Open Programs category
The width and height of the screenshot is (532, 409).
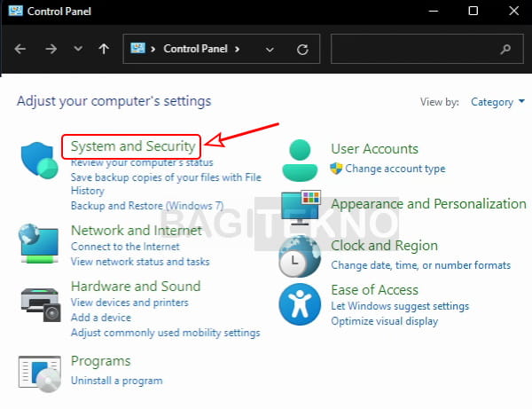[101, 361]
